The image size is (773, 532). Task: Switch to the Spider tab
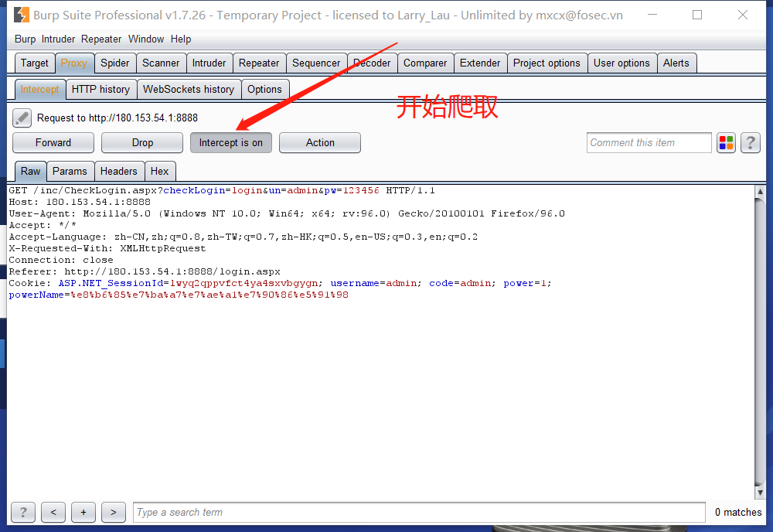[x=115, y=63]
